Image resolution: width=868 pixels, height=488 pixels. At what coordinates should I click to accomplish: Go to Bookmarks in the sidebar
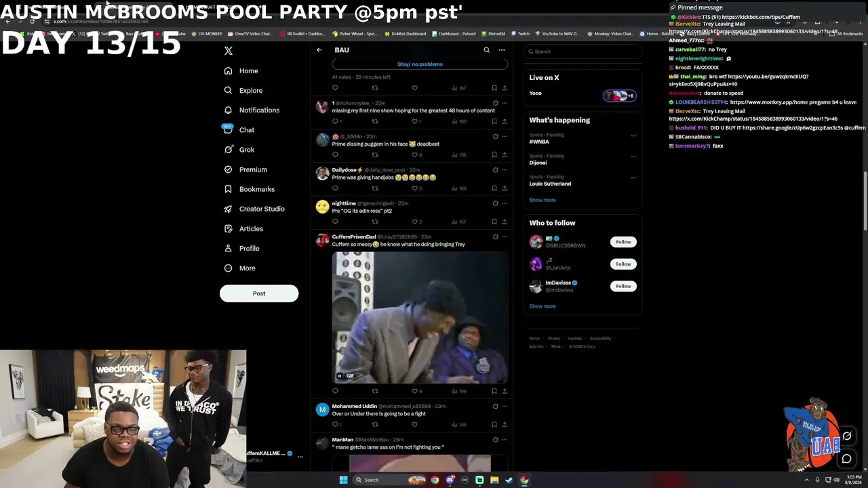pos(250,189)
